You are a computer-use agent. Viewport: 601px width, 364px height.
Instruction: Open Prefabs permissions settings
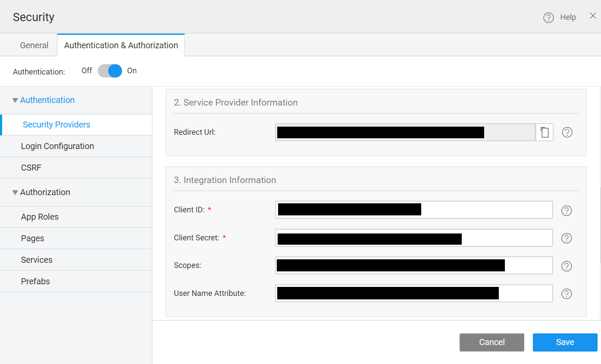(x=35, y=281)
